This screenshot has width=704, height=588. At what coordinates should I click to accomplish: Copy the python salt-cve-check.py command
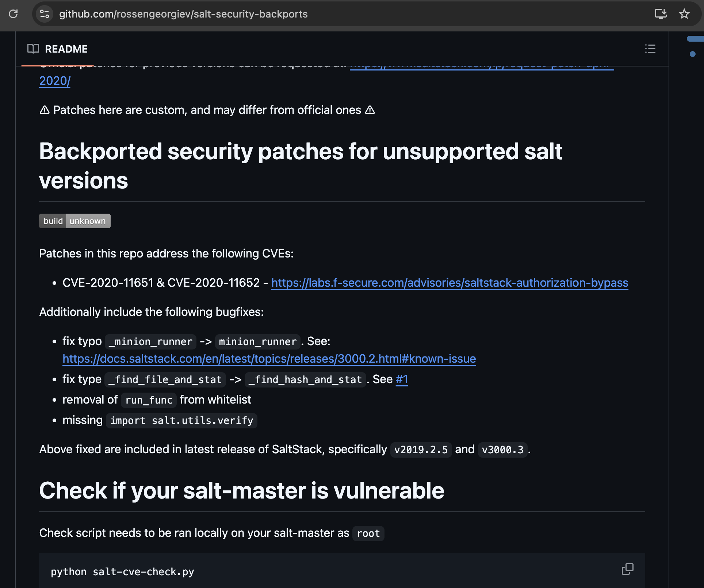pyautogui.click(x=627, y=569)
